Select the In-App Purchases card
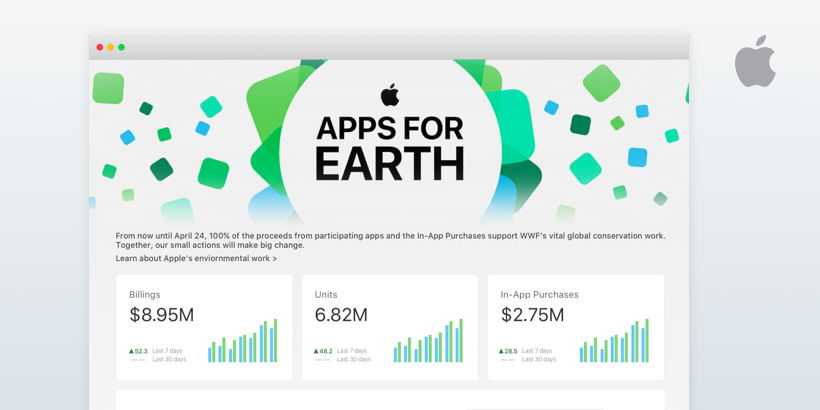This screenshot has width=820, height=410. click(x=576, y=327)
